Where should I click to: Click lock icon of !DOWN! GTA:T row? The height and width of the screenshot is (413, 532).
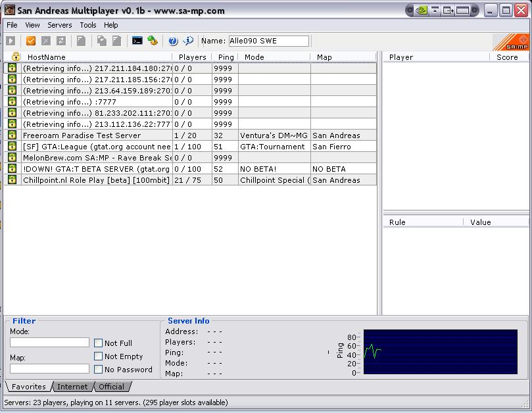tap(12, 168)
